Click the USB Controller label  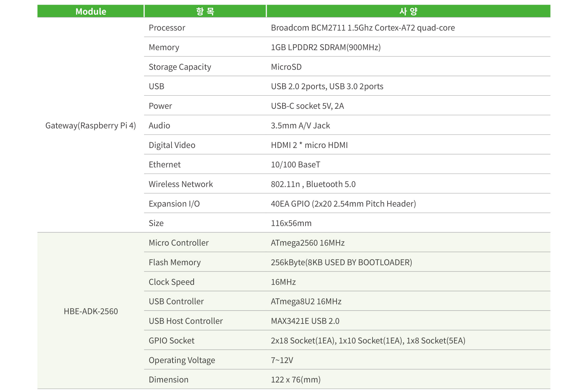[176, 301]
